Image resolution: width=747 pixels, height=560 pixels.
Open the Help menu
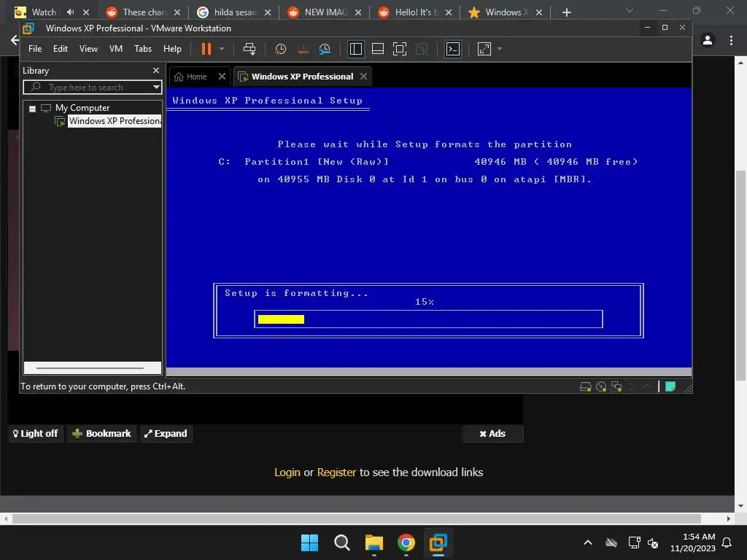click(x=172, y=49)
